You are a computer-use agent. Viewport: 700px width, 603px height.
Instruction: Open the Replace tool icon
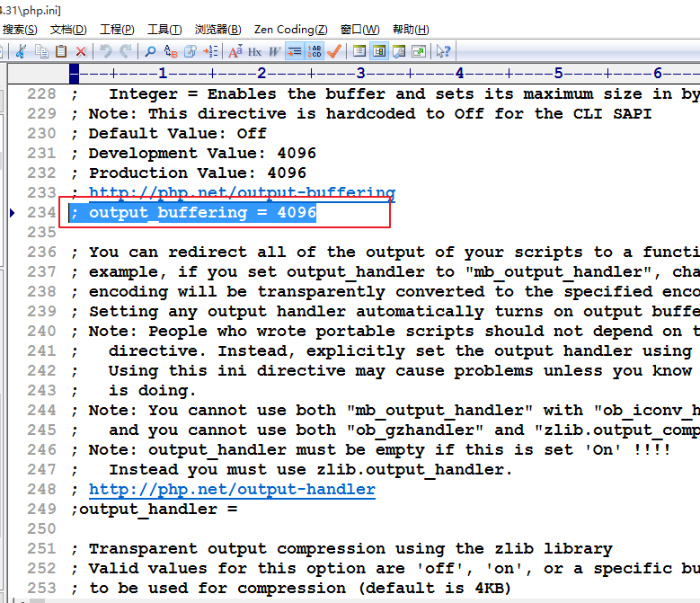pyautogui.click(x=170, y=51)
